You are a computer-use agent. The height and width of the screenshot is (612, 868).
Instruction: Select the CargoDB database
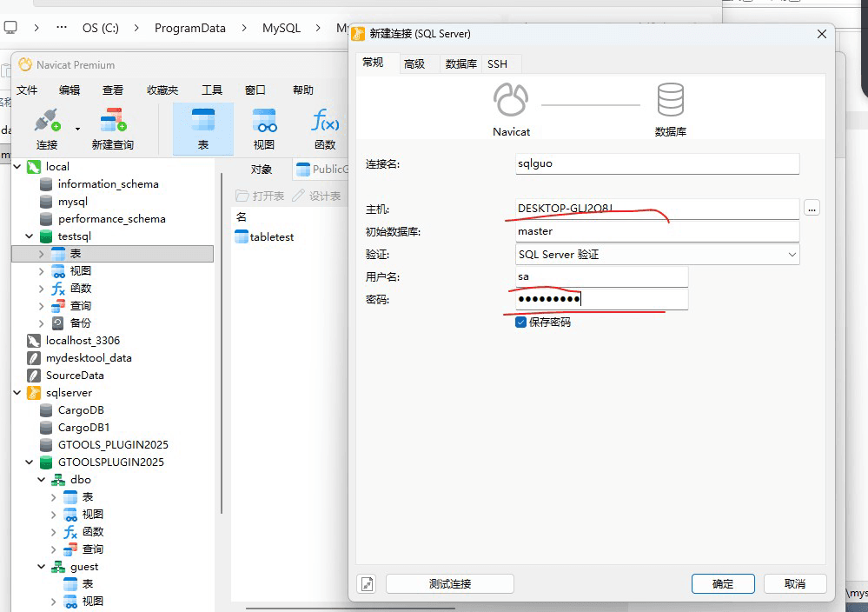(x=81, y=410)
